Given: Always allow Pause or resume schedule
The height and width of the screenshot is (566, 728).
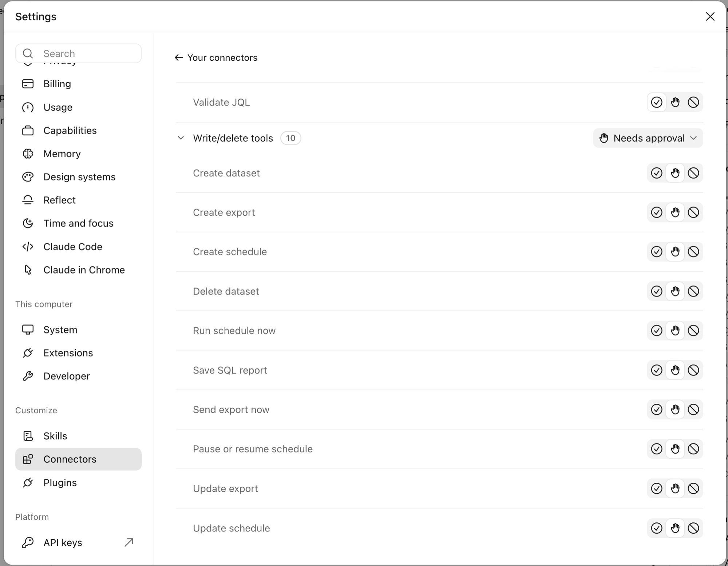Looking at the screenshot, I should (x=656, y=449).
